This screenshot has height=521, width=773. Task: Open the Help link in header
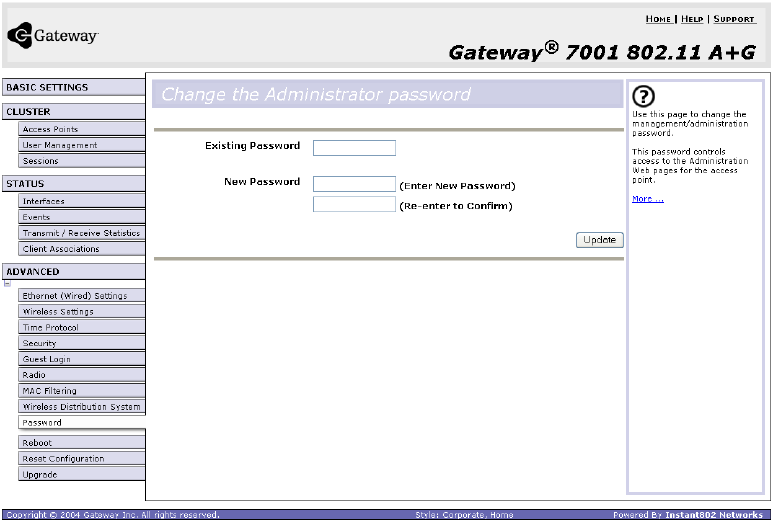(692, 19)
